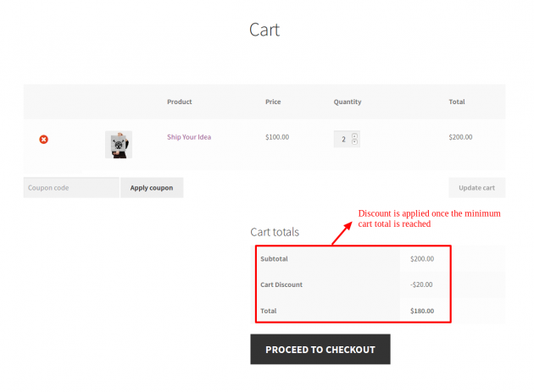534x392 pixels.
Task: Select the -$20.00 cart discount value
Action: (421, 284)
